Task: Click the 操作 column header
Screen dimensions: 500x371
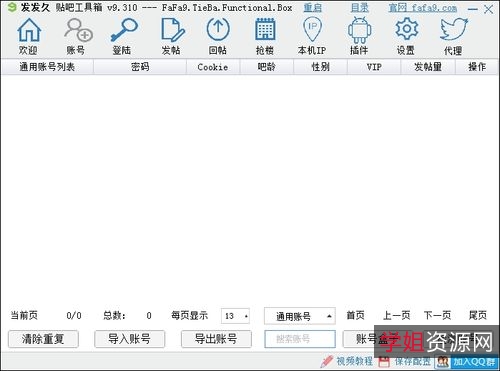Action: pos(477,67)
